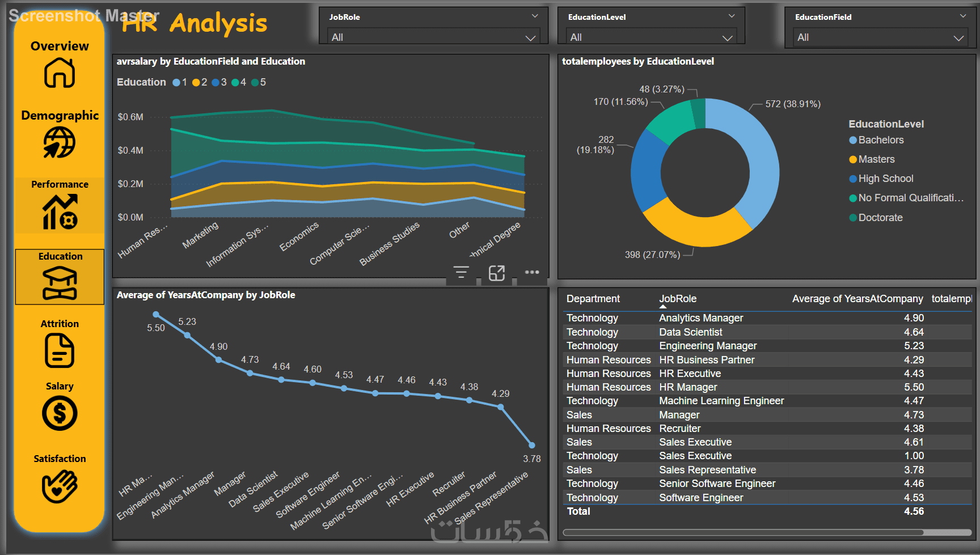
Task: Open the Salary dollar coin icon
Action: (60, 413)
